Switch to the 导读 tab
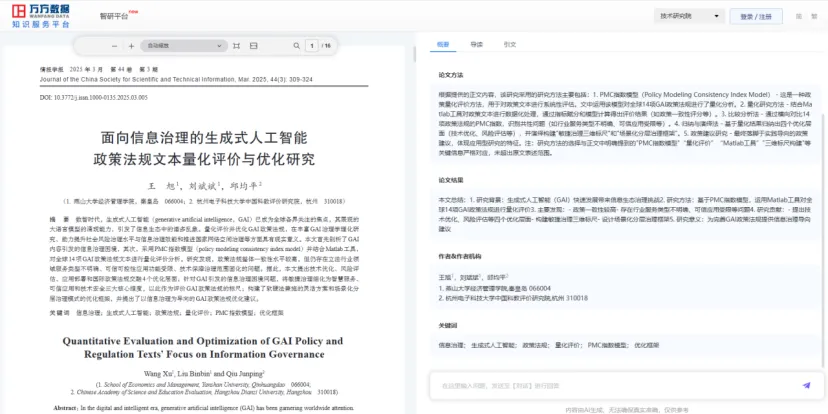 [x=477, y=45]
